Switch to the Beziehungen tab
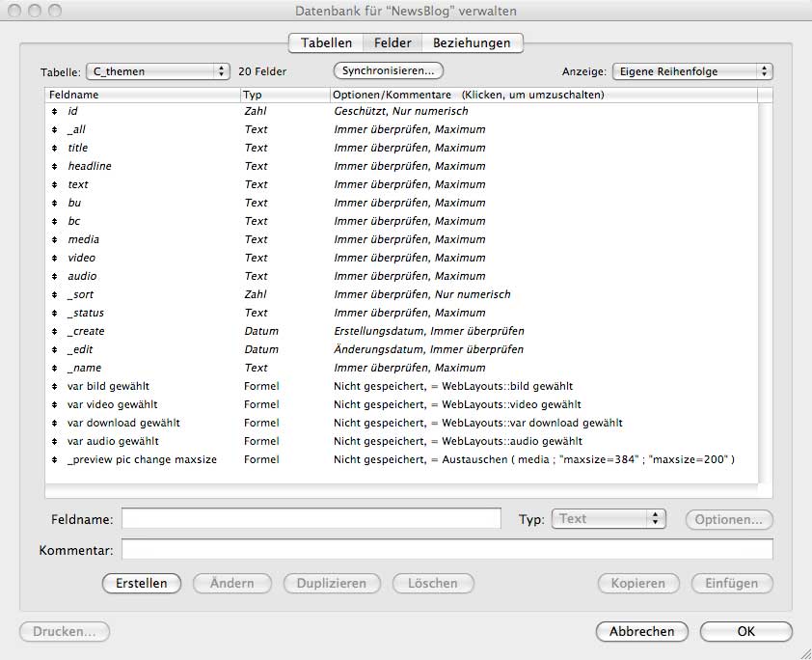Screen dimensions: 812x660 pos(472,43)
